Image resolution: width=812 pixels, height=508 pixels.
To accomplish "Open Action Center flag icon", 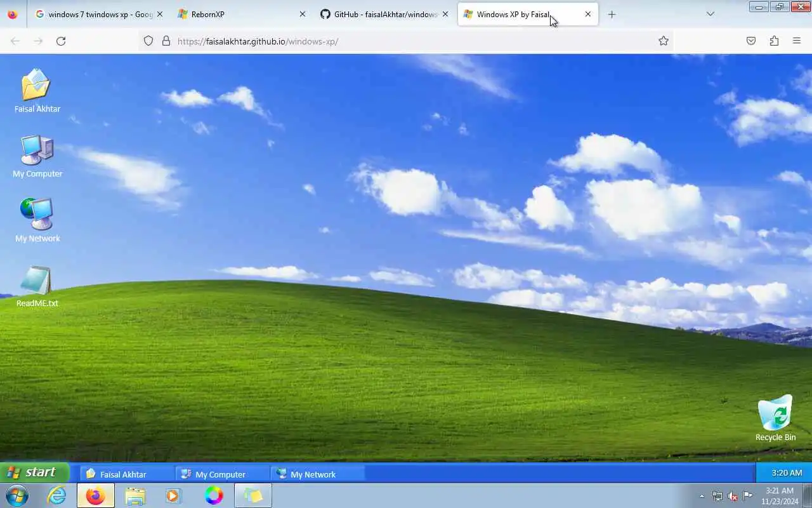I will tap(748, 496).
